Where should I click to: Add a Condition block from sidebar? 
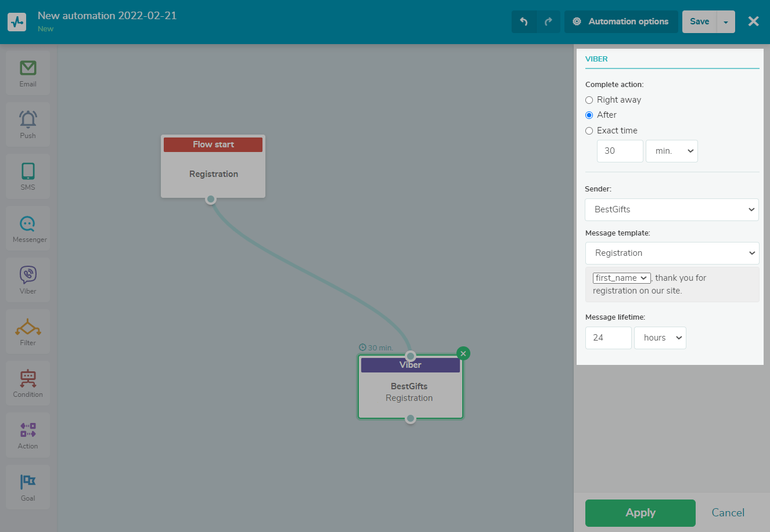[28, 383]
